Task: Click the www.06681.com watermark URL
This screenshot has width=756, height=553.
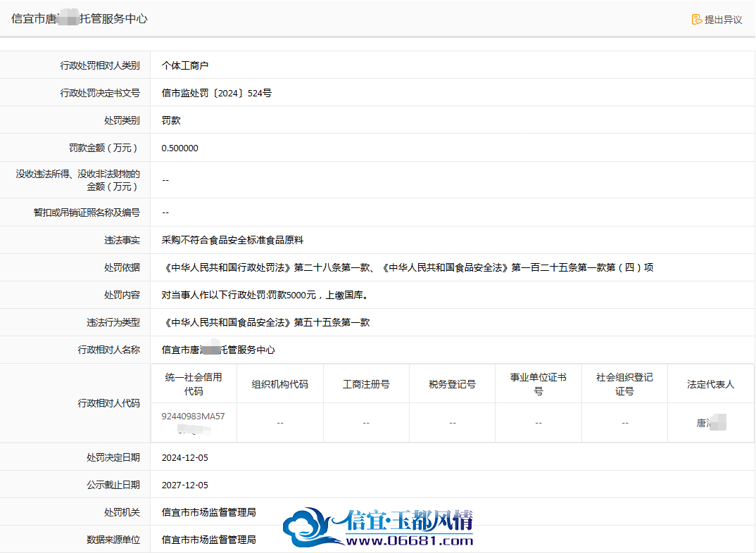Action: point(410,540)
